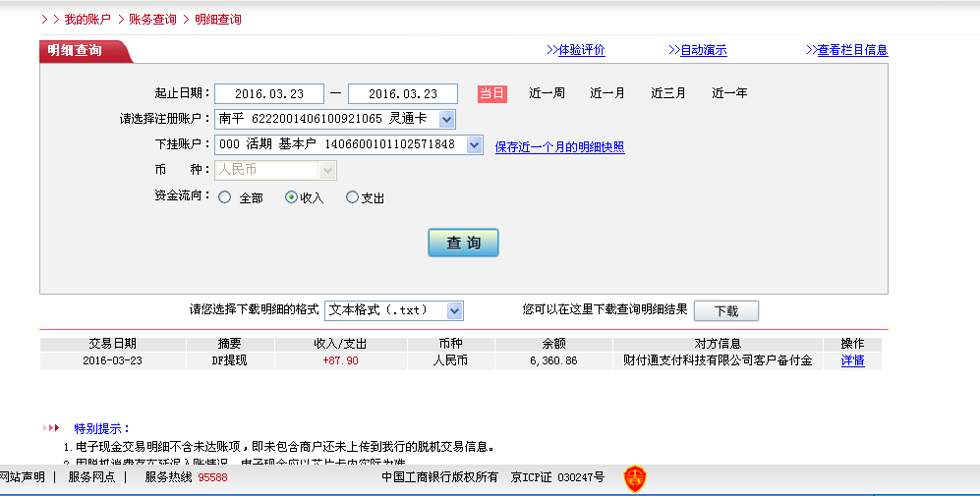Image resolution: width=980 pixels, height=496 pixels.
Task: Click the end date input field
Action: [x=403, y=93]
